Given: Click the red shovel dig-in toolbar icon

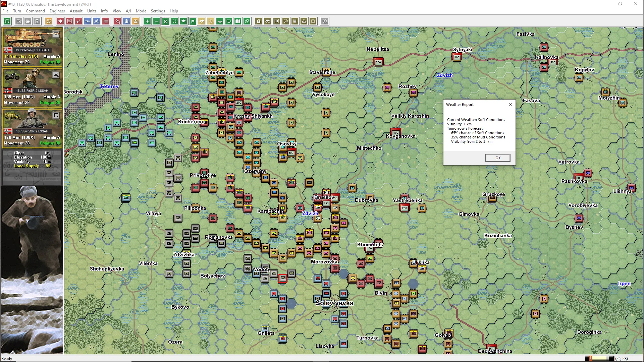Looking at the screenshot, I should coord(78,21).
